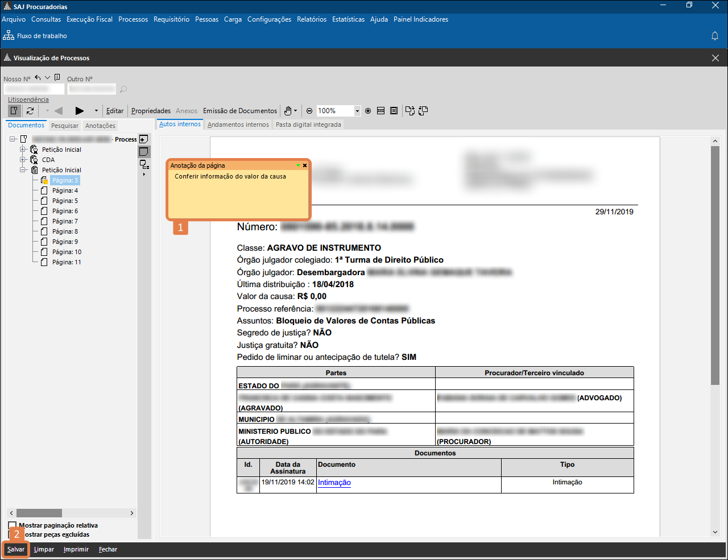Close the page annotation note
The width and height of the screenshot is (728, 560).
[x=305, y=165]
